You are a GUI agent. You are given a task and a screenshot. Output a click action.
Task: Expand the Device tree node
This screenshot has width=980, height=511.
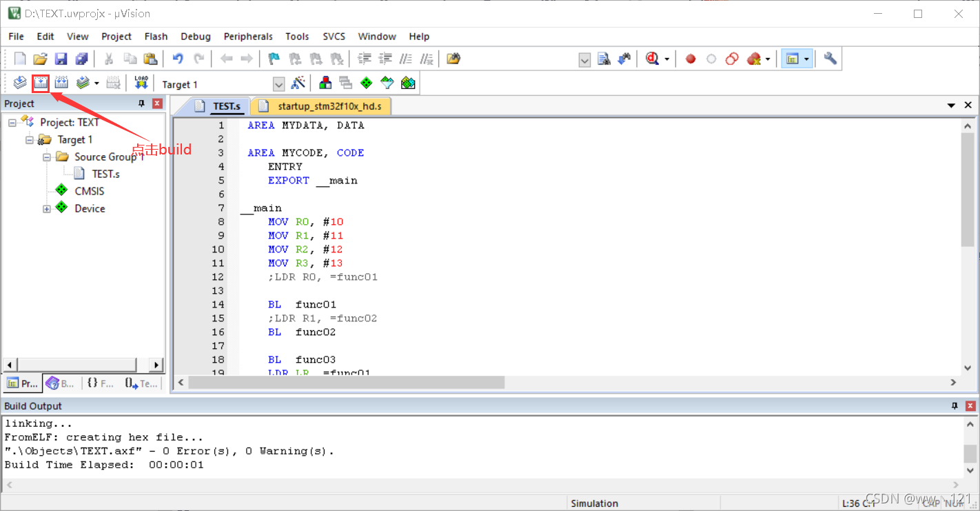pyautogui.click(x=47, y=208)
